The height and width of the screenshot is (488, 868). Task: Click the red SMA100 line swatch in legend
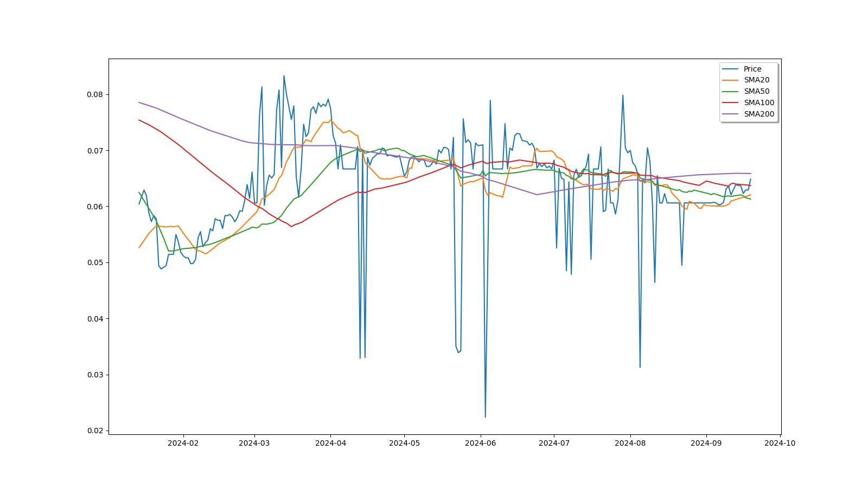731,103
